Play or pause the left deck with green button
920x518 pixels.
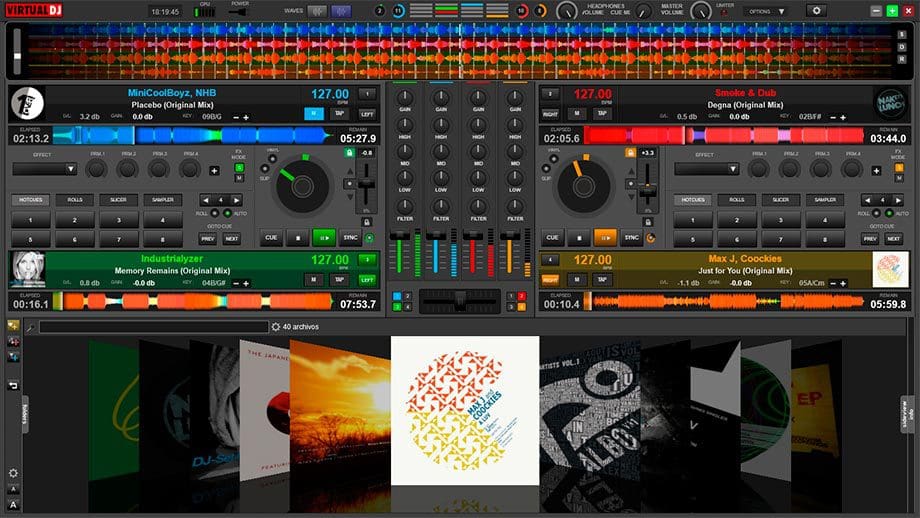point(323,238)
